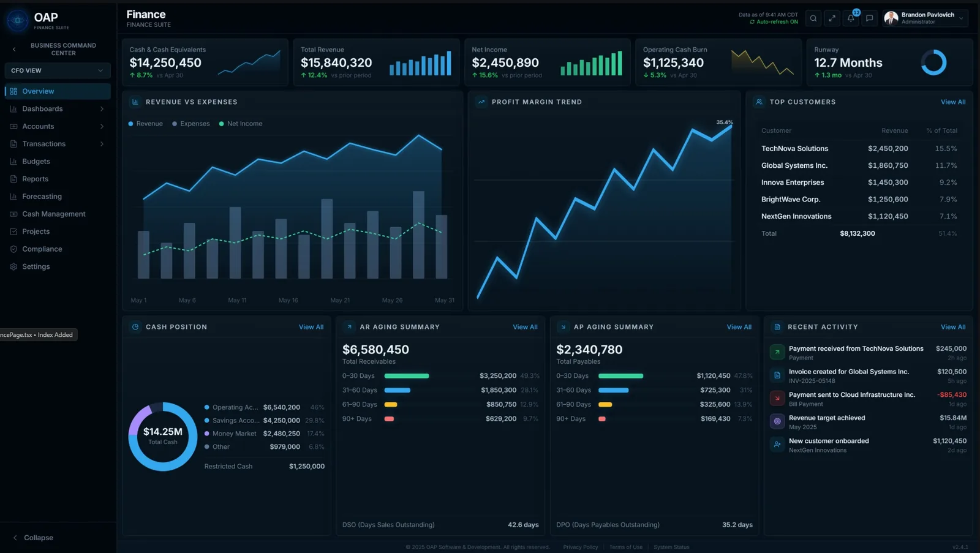Click View All in Cash Position
This screenshot has width=980, height=553.
pos(311,327)
